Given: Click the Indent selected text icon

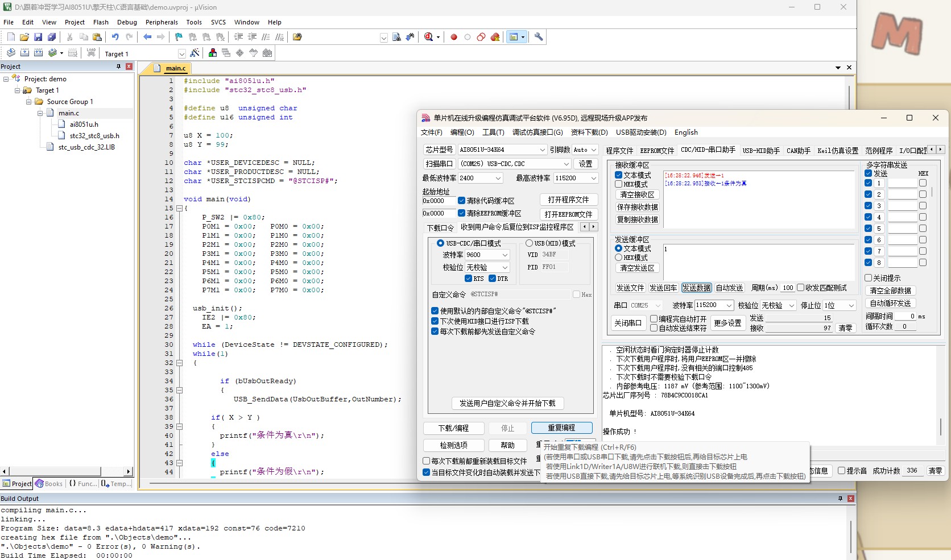Looking at the screenshot, I should click(x=238, y=37).
